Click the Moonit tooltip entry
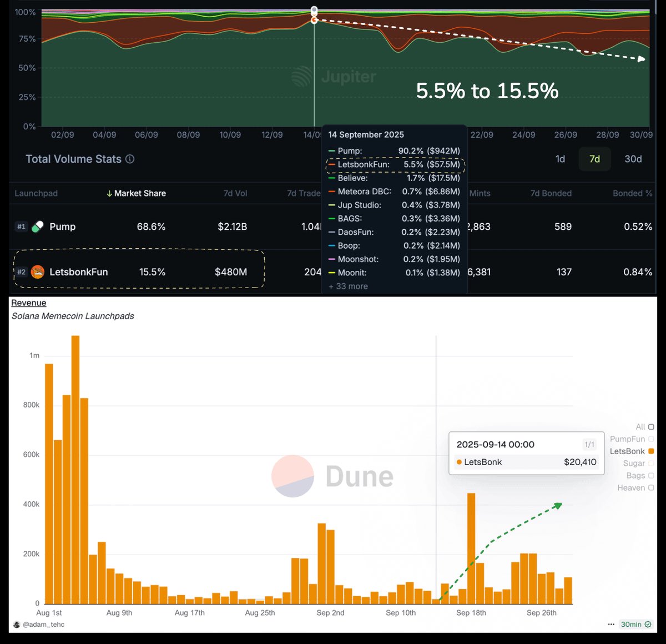This screenshot has width=666, height=644. (394, 273)
